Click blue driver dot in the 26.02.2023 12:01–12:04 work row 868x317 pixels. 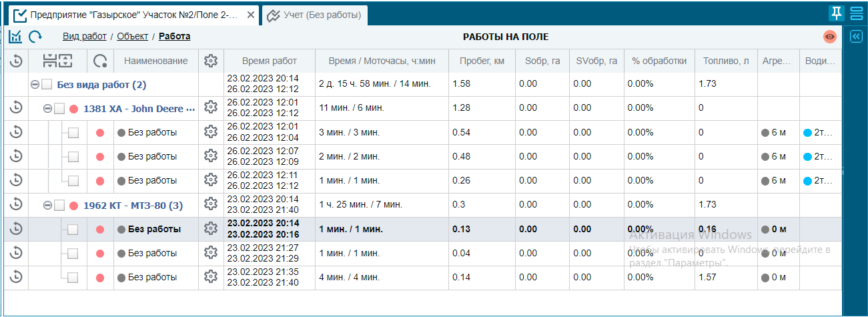point(807,132)
